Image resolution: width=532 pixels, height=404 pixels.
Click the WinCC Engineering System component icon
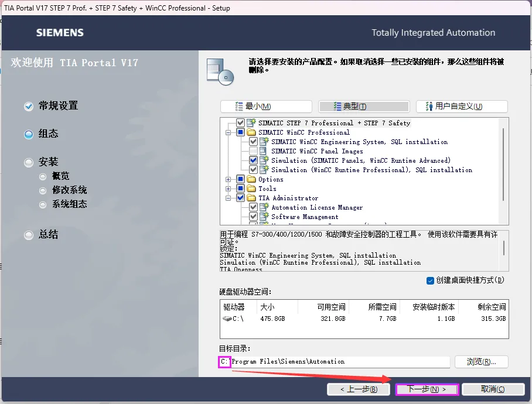264,141
